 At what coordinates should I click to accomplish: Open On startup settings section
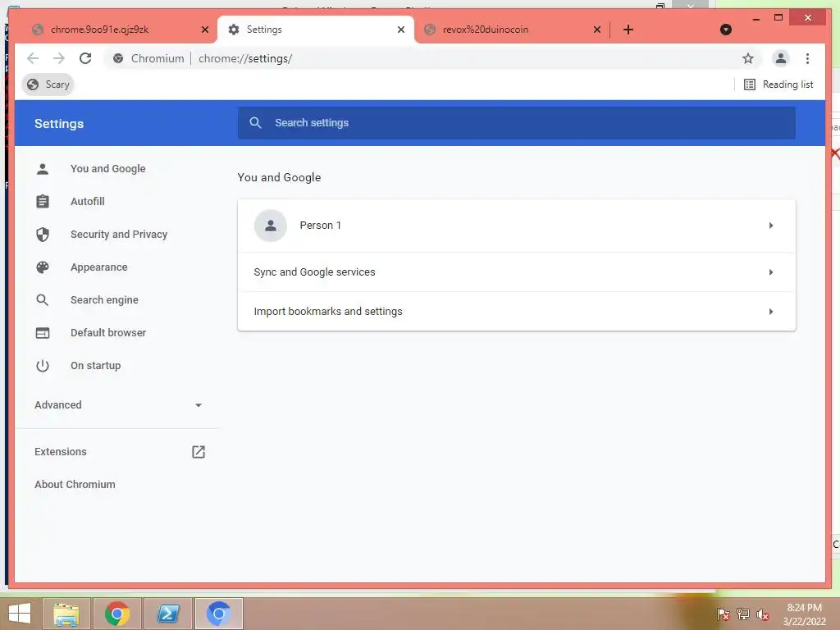(95, 365)
